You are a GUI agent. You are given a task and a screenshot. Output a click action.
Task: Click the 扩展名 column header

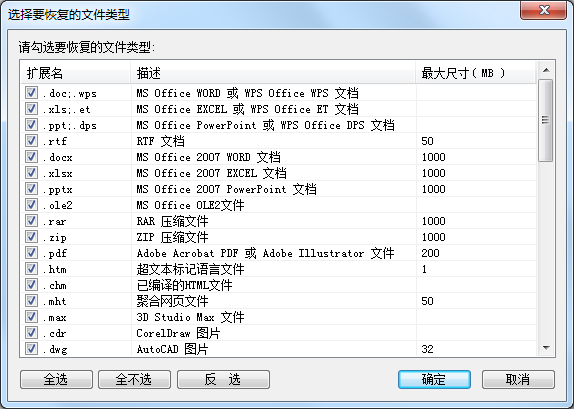pyautogui.click(x=76, y=73)
